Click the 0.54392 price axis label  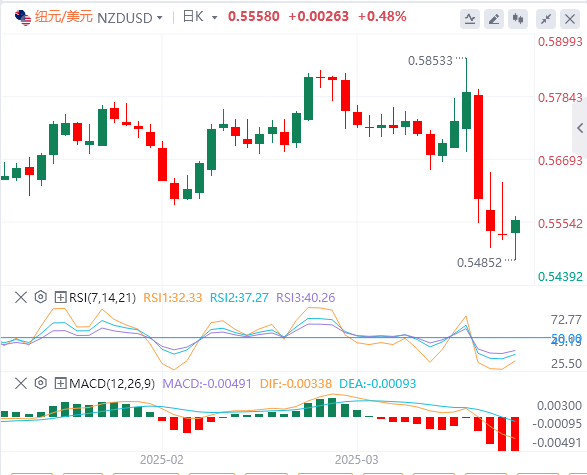[560, 277]
